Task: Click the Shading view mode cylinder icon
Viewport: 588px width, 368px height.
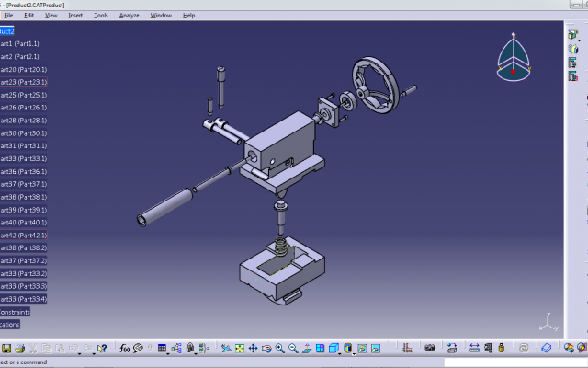Action: coord(347,348)
